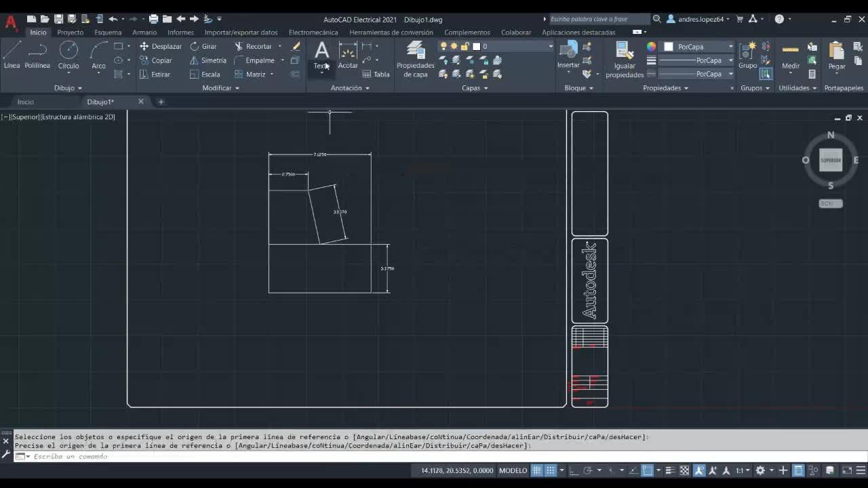Open the PorCapa color dropdown
Screen dimensions: 868x488
point(698,47)
